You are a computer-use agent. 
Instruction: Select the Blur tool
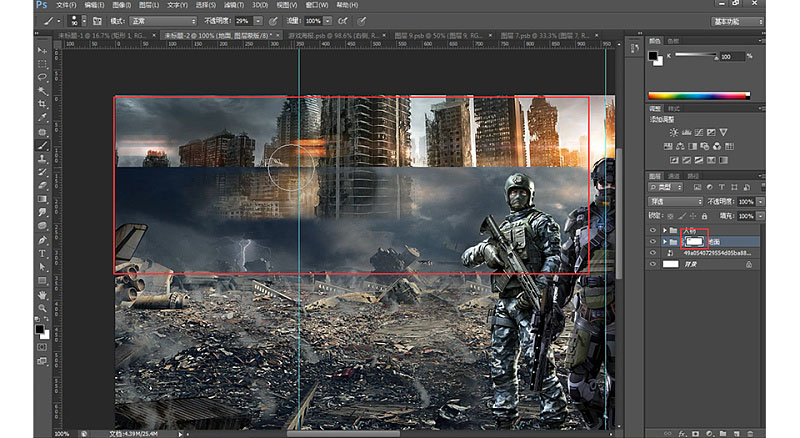click(x=42, y=212)
